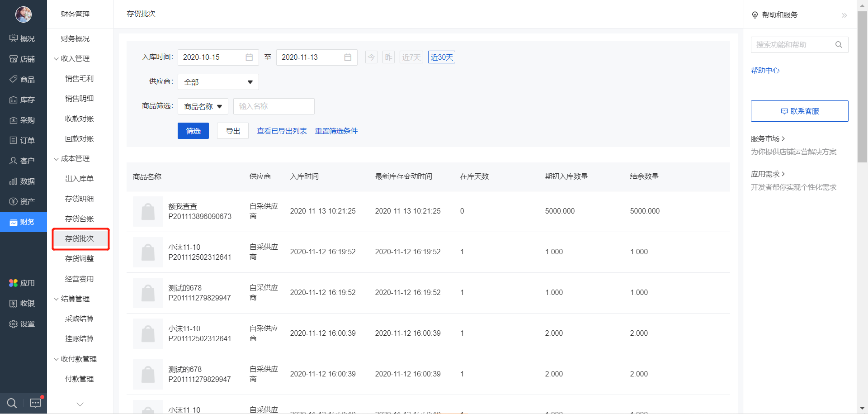Open the customer service chat icon
This screenshot has height=414, width=868.
pyautogui.click(x=35, y=403)
